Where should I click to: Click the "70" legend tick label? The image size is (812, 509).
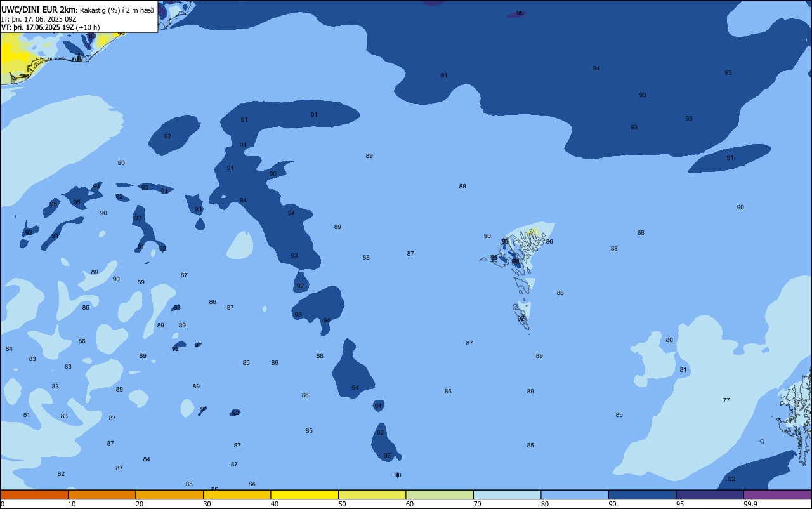coord(477,504)
